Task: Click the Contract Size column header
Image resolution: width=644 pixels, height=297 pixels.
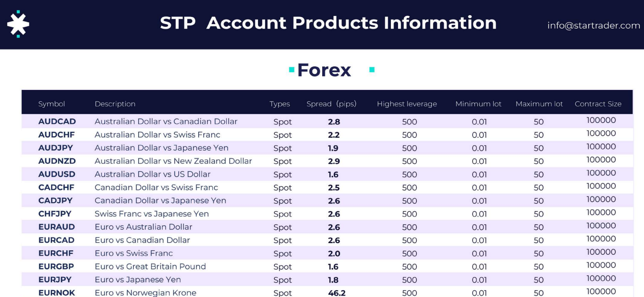Action: [598, 104]
